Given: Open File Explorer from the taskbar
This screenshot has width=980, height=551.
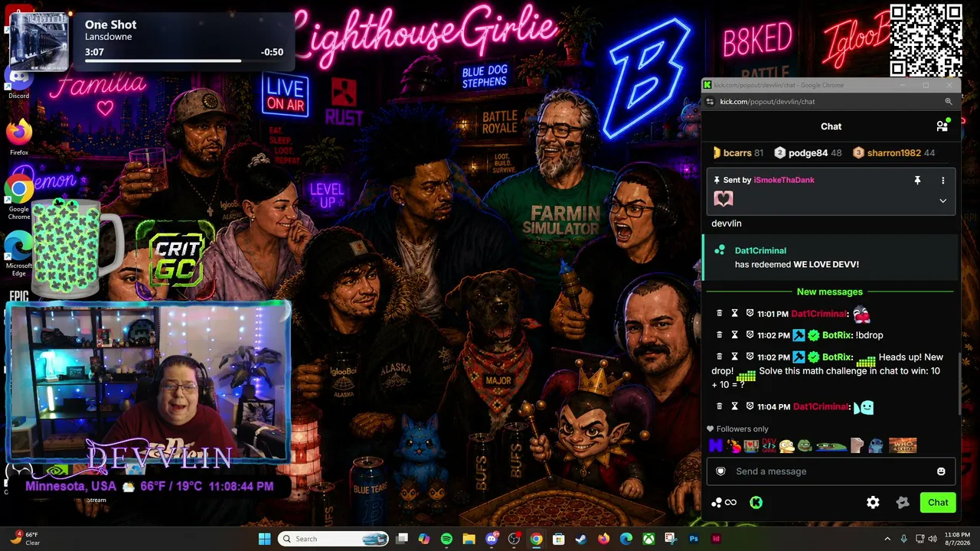Looking at the screenshot, I should pos(469,539).
